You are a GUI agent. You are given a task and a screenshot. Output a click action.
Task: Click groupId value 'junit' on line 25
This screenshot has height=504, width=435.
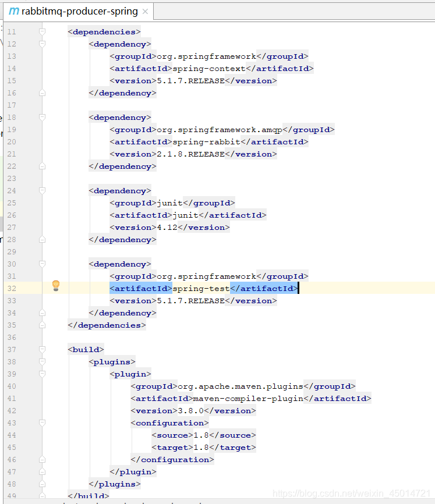coord(170,203)
